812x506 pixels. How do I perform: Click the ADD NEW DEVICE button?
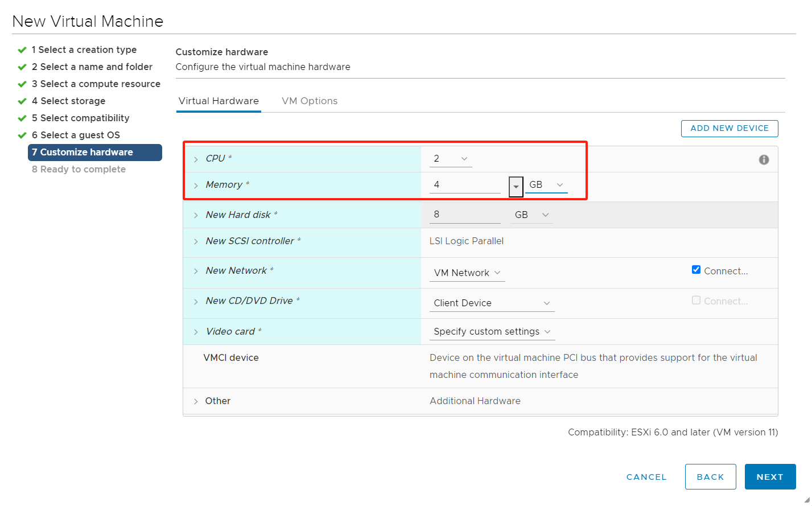729,129
